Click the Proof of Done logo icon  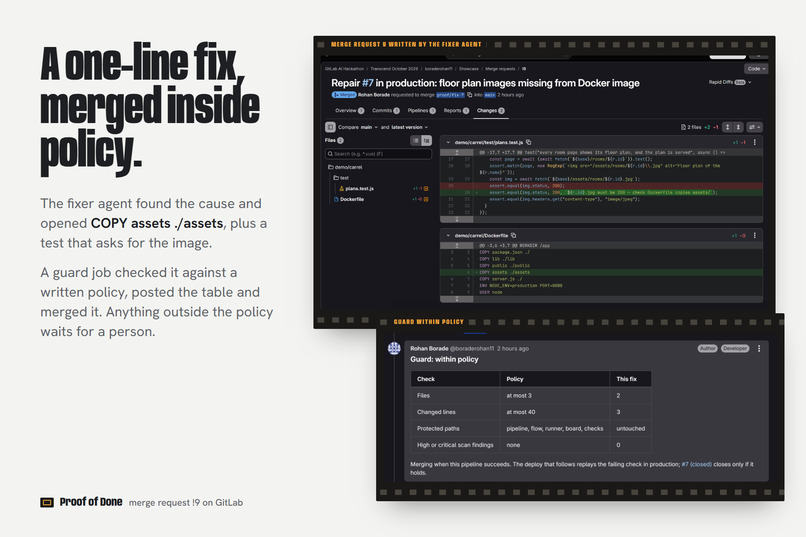[x=47, y=502]
